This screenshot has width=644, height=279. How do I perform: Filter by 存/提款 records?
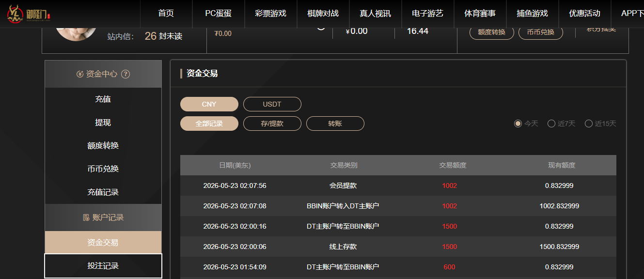tap(272, 124)
